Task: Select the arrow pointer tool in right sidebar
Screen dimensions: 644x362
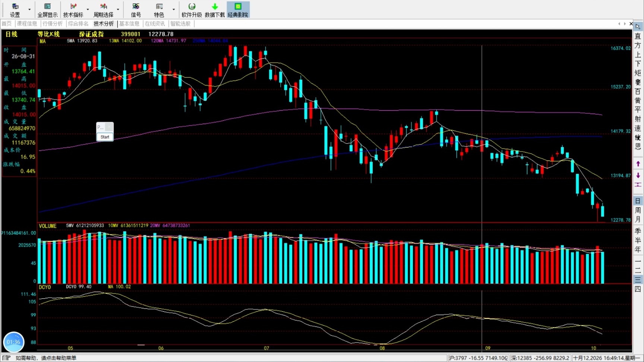Action: (x=638, y=27)
